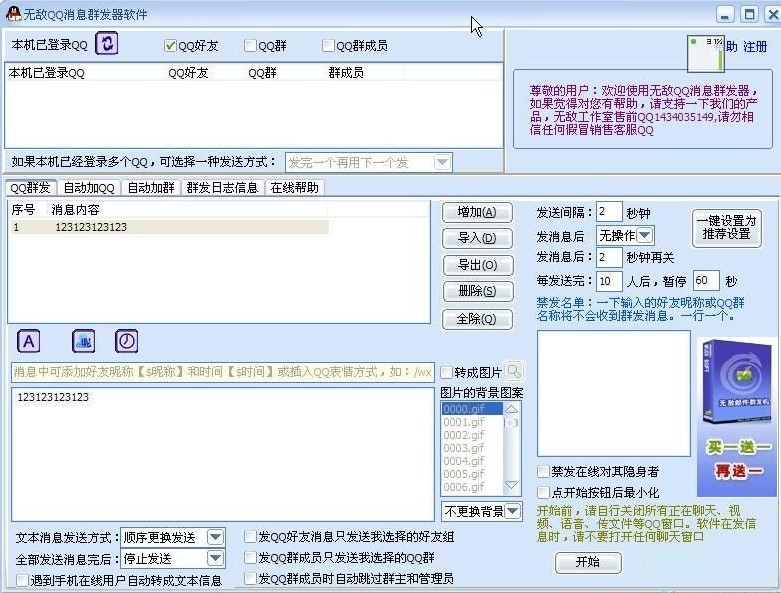Image resolution: width=781 pixels, height=593 pixels.
Task: Preview image conversion magnifier icon
Action: click(514, 371)
